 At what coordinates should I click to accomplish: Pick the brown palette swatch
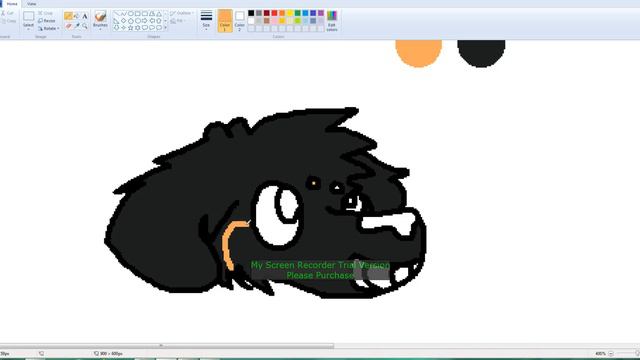267,20
